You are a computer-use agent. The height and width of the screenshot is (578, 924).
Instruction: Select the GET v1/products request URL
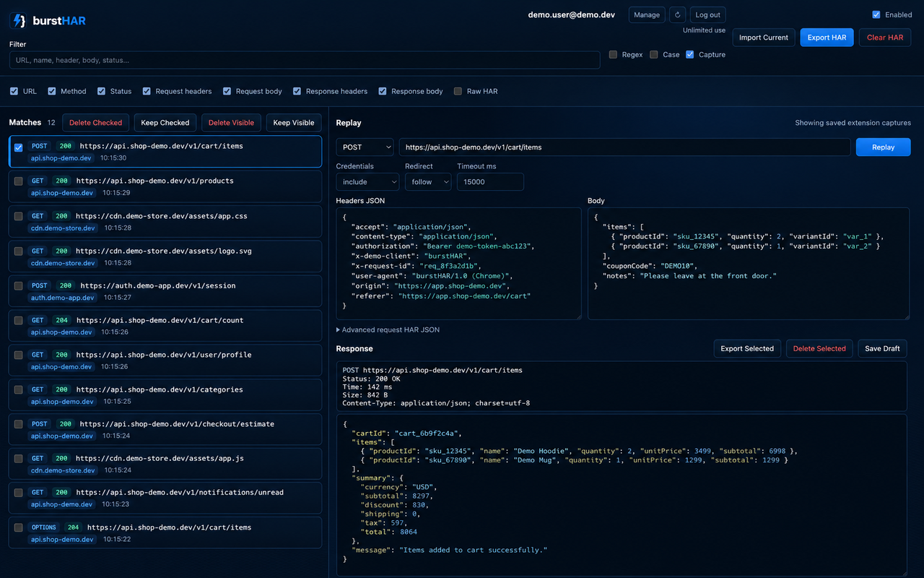[x=155, y=181]
